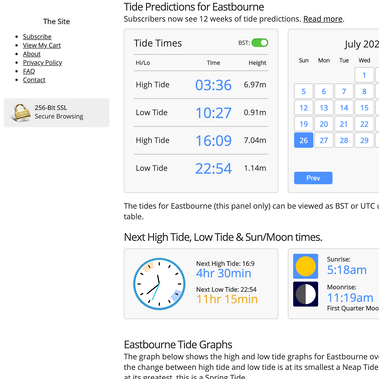Click the analog tide clock icon
This screenshot has height=379, width=379.
point(159,284)
